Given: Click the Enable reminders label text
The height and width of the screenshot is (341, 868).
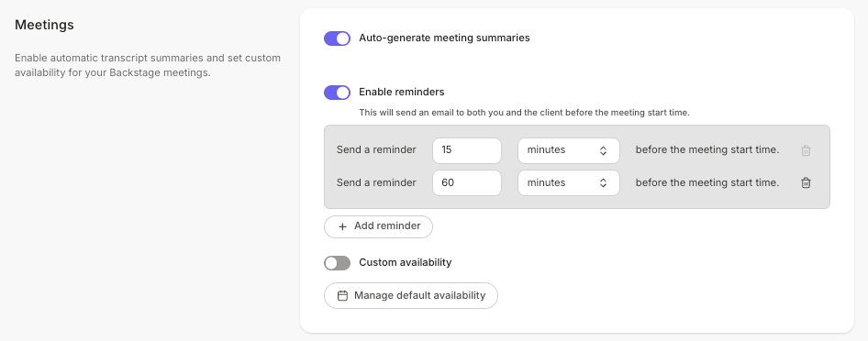Looking at the screenshot, I should point(401,92).
